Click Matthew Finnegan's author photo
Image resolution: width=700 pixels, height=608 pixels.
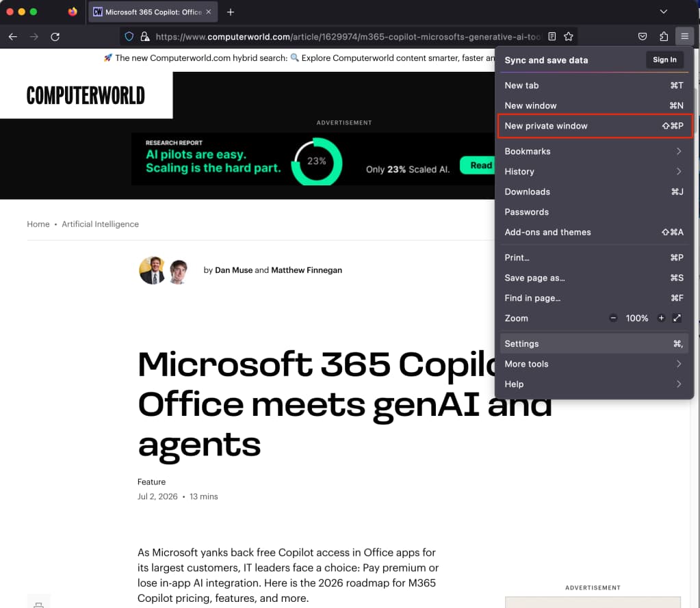pyautogui.click(x=178, y=272)
